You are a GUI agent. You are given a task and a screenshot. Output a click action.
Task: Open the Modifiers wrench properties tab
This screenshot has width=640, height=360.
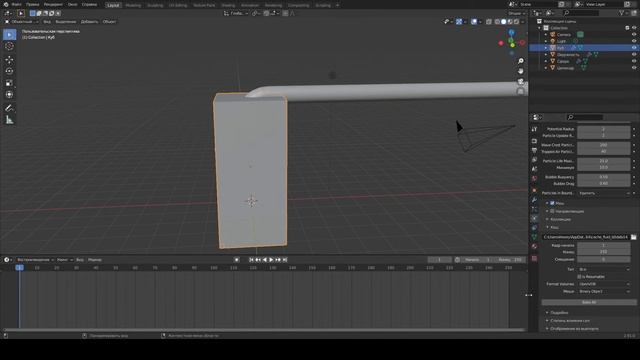(534, 200)
